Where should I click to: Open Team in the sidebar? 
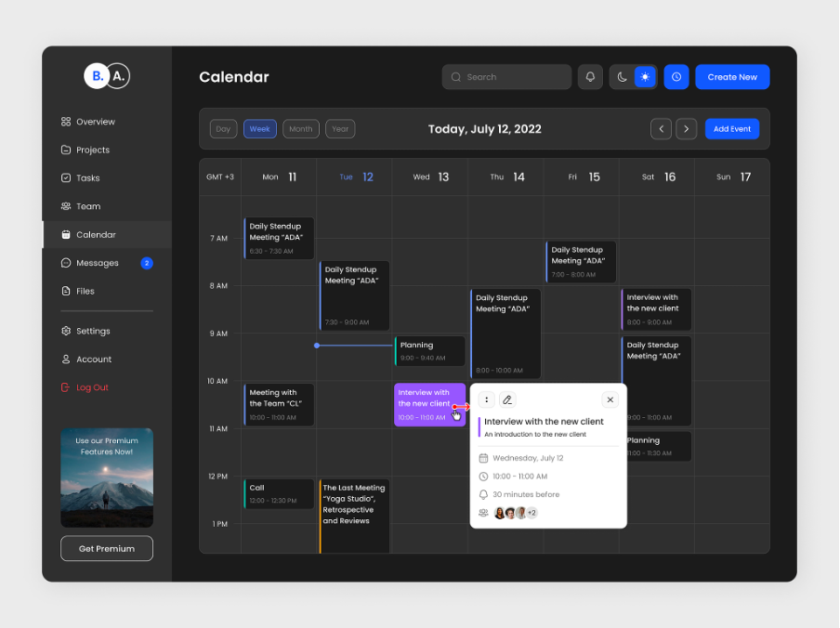point(107,206)
